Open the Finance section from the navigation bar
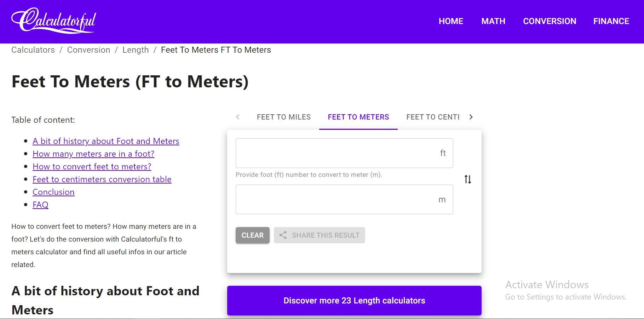The image size is (644, 319). 611,21
